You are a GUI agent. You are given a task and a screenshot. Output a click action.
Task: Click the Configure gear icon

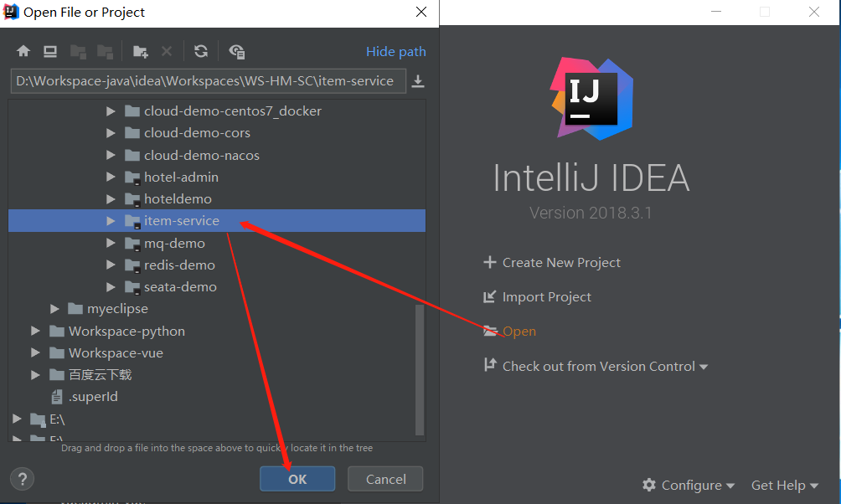pyautogui.click(x=649, y=485)
